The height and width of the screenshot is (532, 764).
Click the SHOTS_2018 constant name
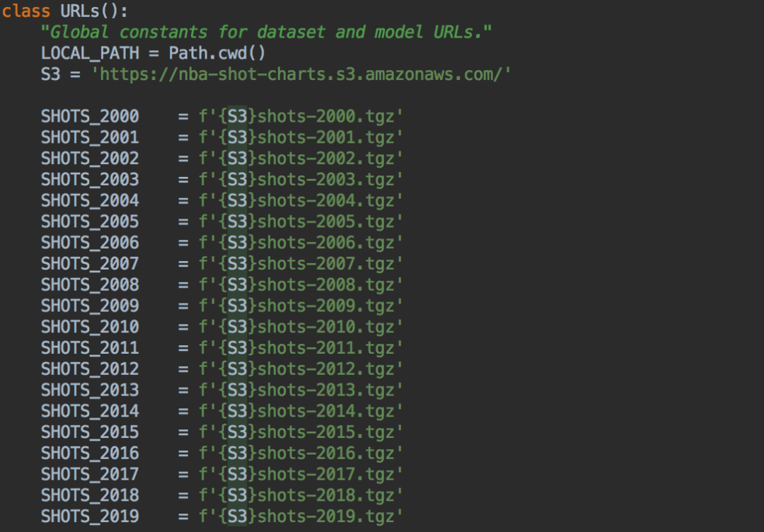(90, 495)
